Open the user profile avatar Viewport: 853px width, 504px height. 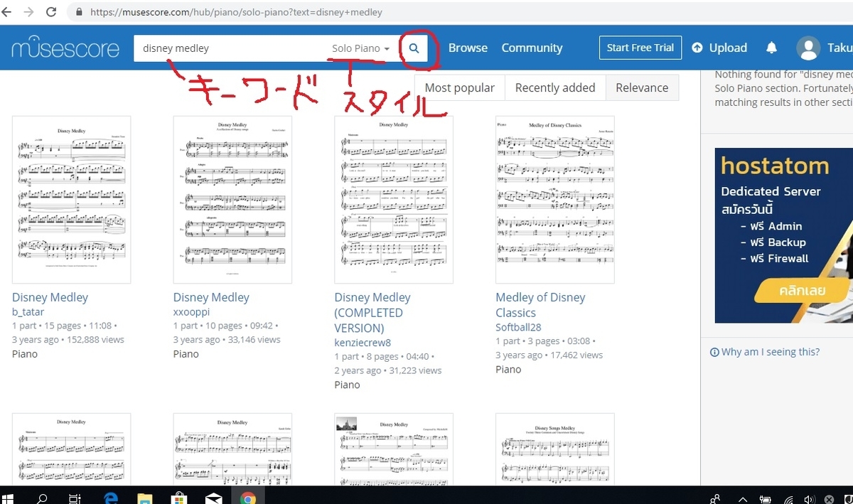click(x=808, y=48)
